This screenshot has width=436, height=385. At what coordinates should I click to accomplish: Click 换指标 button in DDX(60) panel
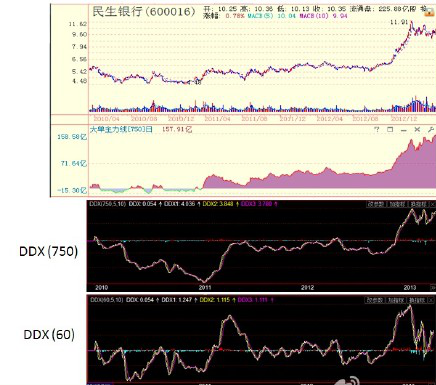pos(417,300)
